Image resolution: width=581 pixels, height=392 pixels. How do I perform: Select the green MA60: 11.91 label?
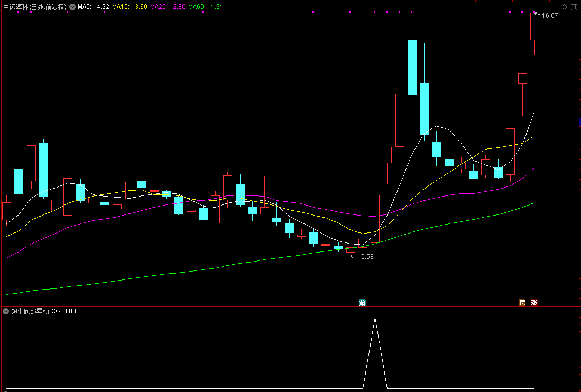[x=206, y=7]
